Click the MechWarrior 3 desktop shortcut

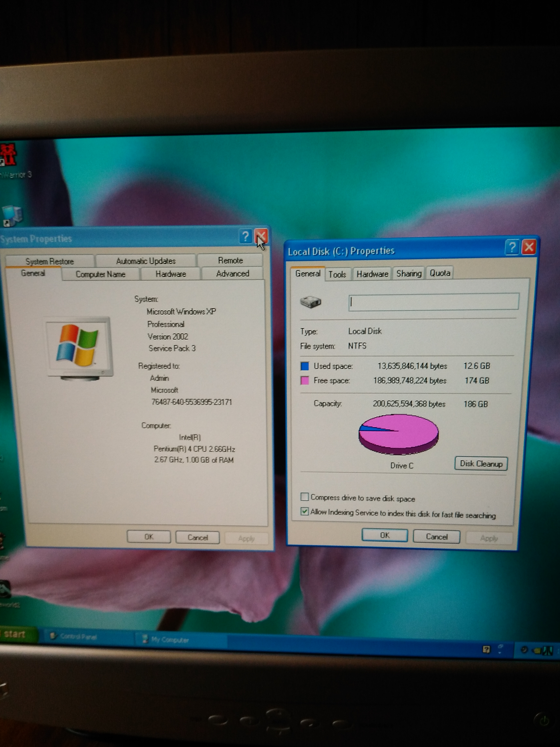pyautogui.click(x=13, y=160)
